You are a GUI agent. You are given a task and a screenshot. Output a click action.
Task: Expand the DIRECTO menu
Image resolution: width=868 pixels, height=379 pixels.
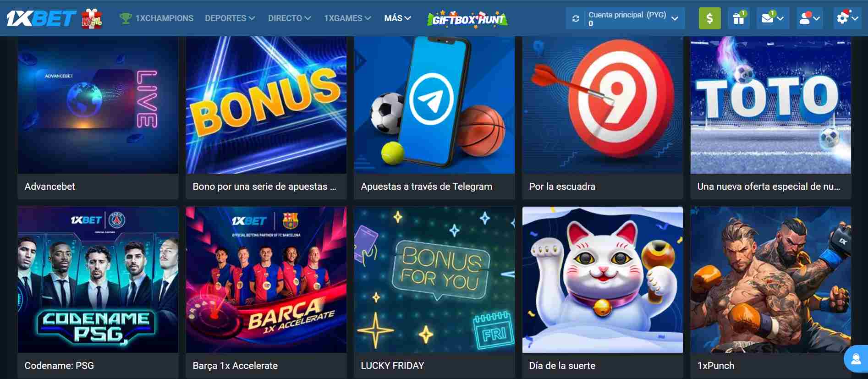(x=289, y=18)
